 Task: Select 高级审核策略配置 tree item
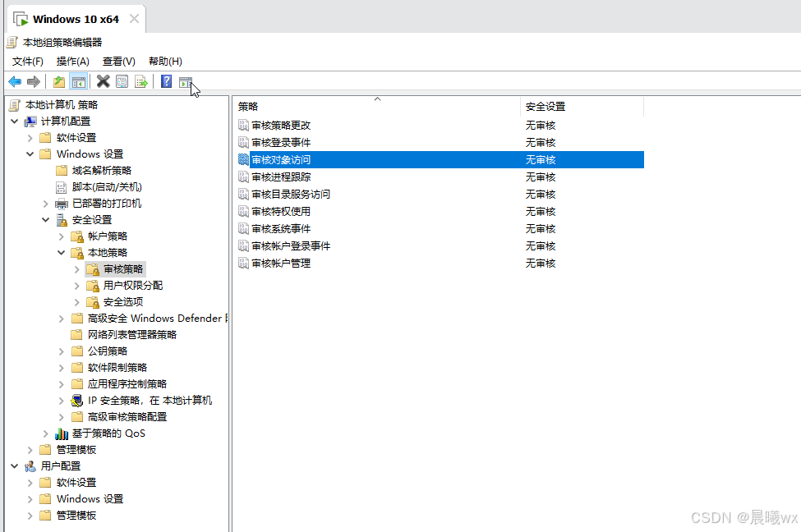click(x=127, y=417)
